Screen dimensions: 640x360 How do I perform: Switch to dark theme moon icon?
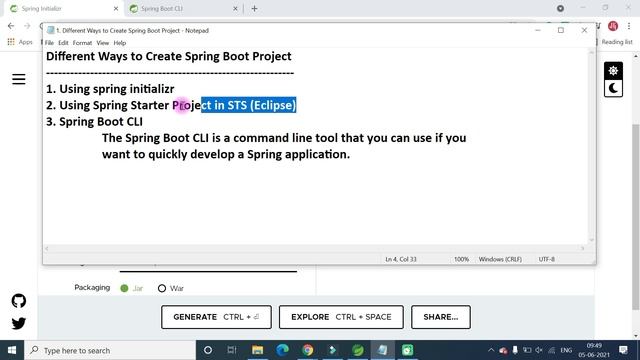click(613, 88)
